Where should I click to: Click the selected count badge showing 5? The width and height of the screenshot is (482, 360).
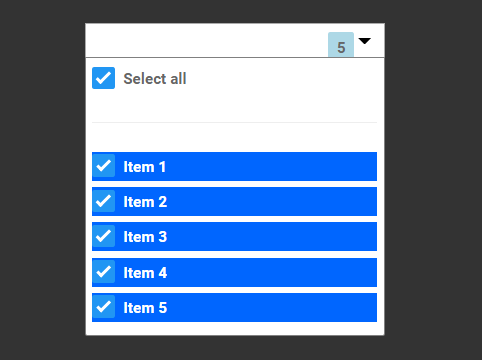pyautogui.click(x=341, y=45)
